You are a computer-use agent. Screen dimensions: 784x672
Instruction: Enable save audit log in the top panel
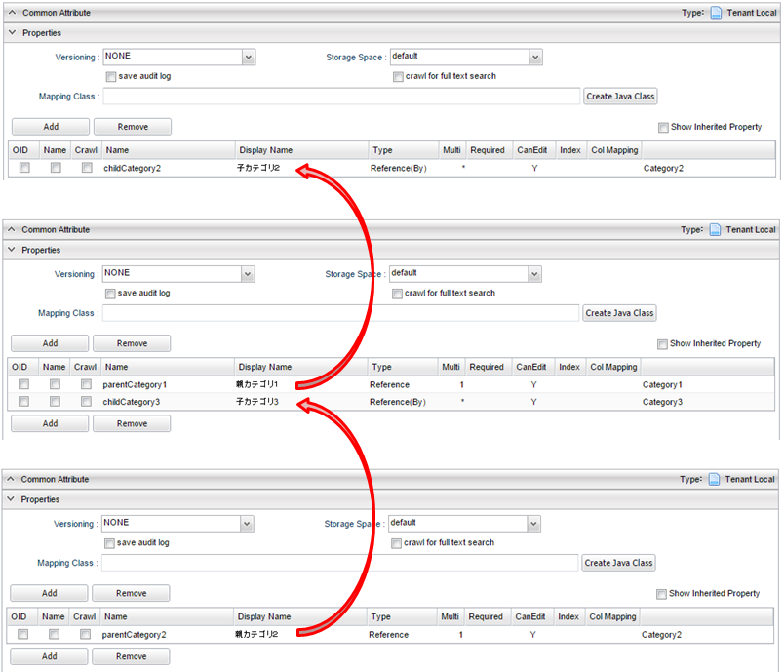(x=111, y=76)
